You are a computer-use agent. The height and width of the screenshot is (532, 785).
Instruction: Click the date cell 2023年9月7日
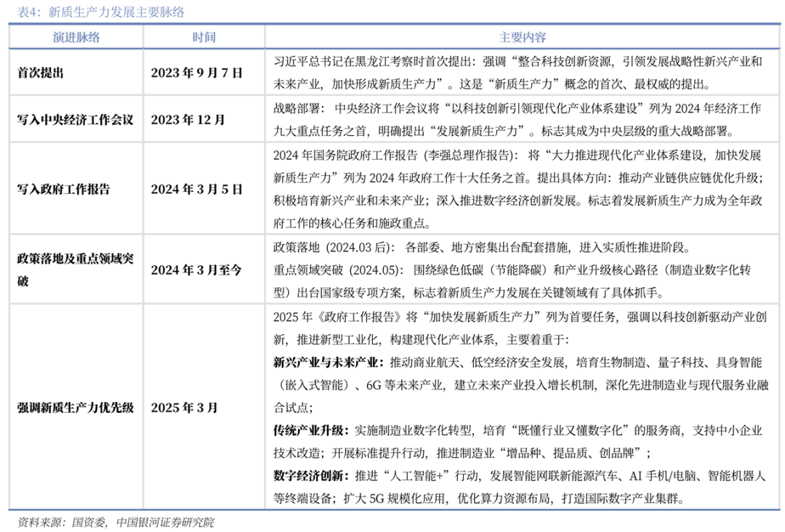pos(196,73)
